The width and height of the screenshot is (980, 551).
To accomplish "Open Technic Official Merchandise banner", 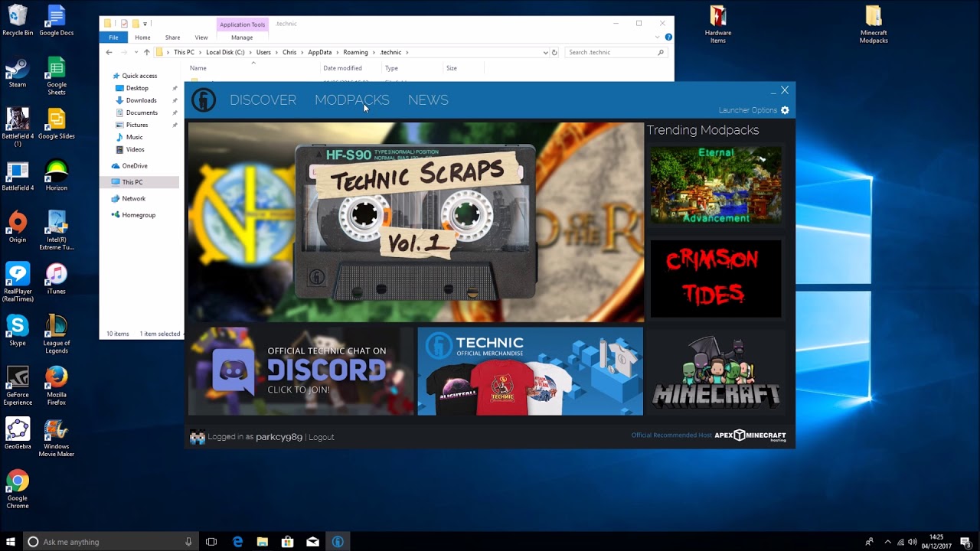I will [x=530, y=371].
